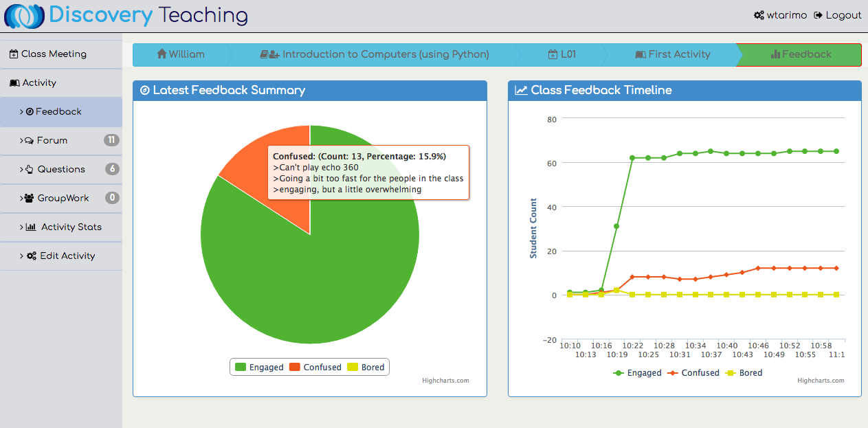
Task: Click the group icon beside GroupWork
Action: point(30,199)
